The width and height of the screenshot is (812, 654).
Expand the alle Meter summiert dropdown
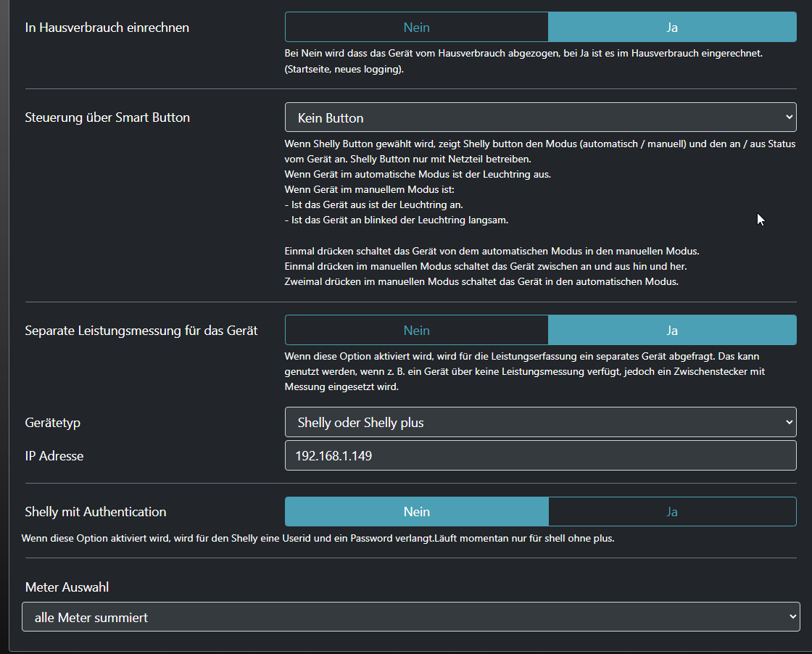[x=410, y=617]
